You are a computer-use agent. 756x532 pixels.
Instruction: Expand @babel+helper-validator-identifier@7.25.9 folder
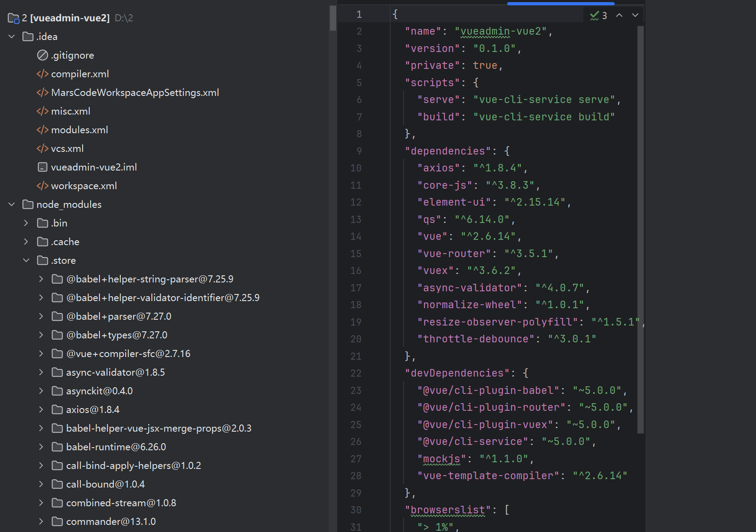41,298
